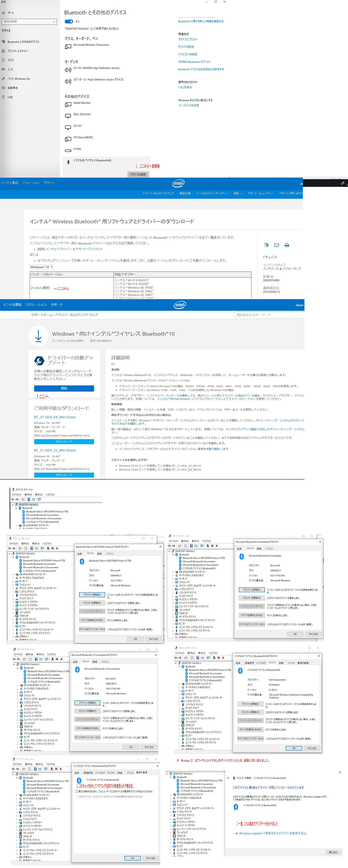Click the translate icon above ドキュメント on Intel page

(266, 245)
